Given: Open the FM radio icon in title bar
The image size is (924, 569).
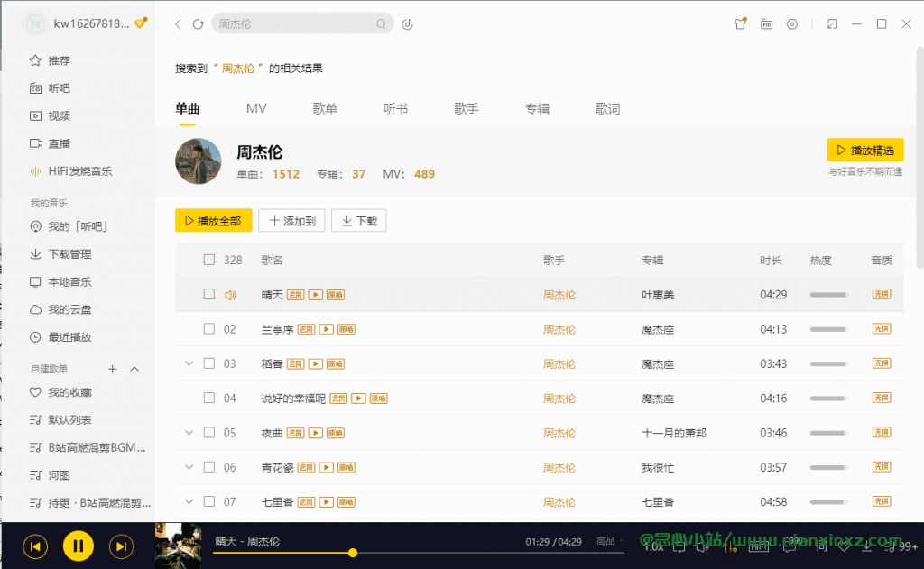Looking at the screenshot, I should (x=766, y=24).
